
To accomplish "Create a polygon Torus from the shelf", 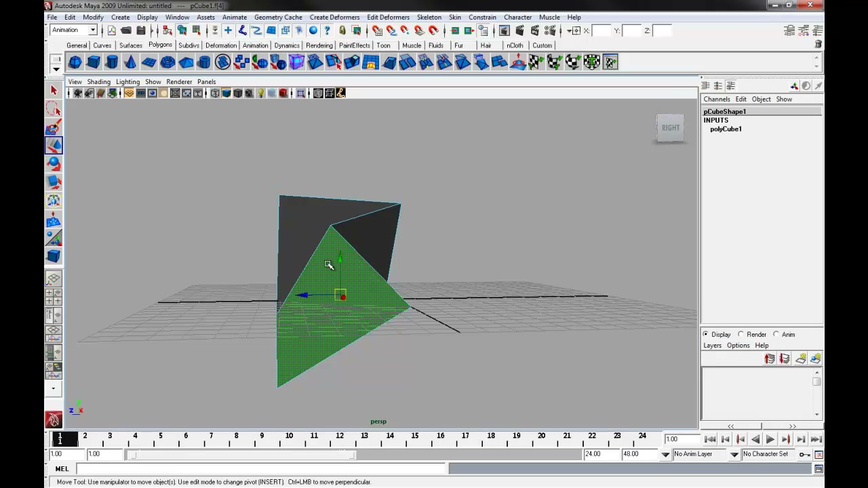I will click(x=167, y=62).
